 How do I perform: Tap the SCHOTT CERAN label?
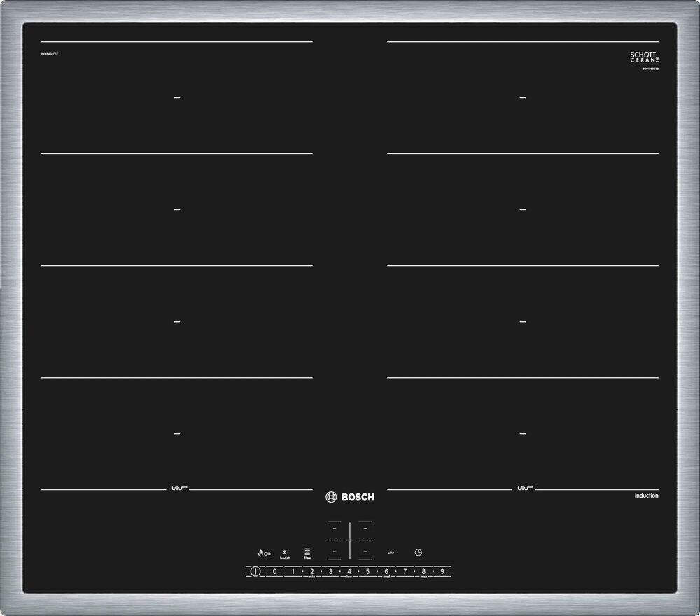644,56
